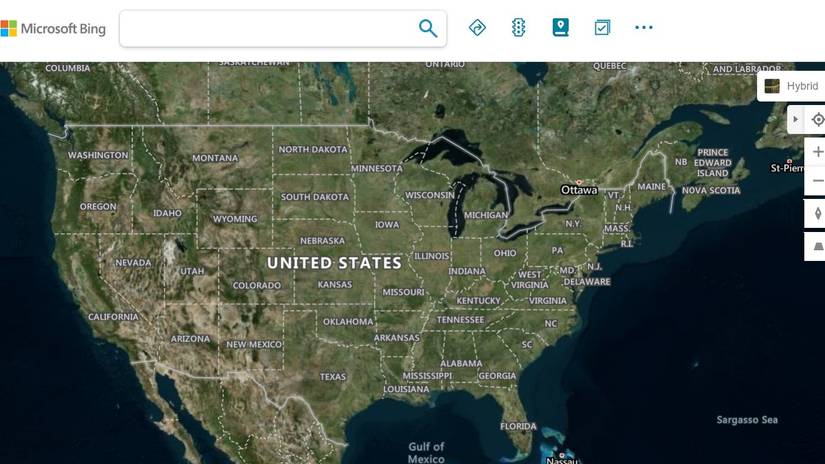Image resolution: width=825 pixels, height=464 pixels.
Task: Click the PRINCE EDWARD ISLAND label
Action: (713, 163)
